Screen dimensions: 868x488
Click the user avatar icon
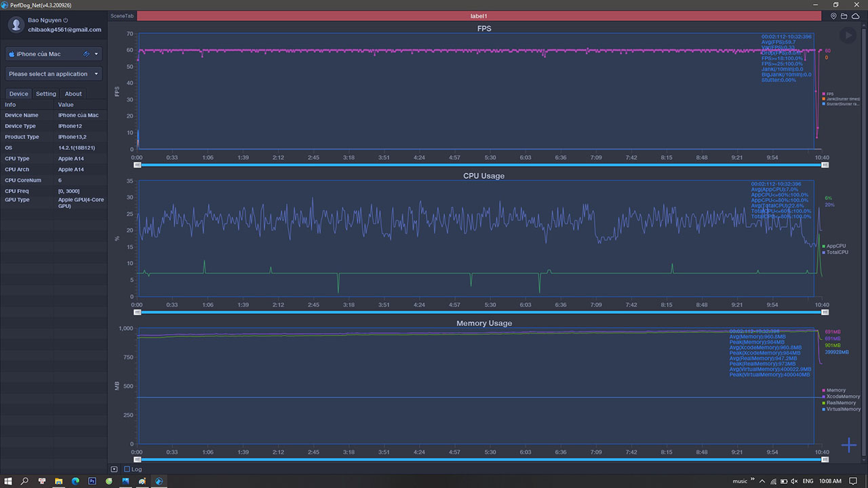tap(15, 25)
